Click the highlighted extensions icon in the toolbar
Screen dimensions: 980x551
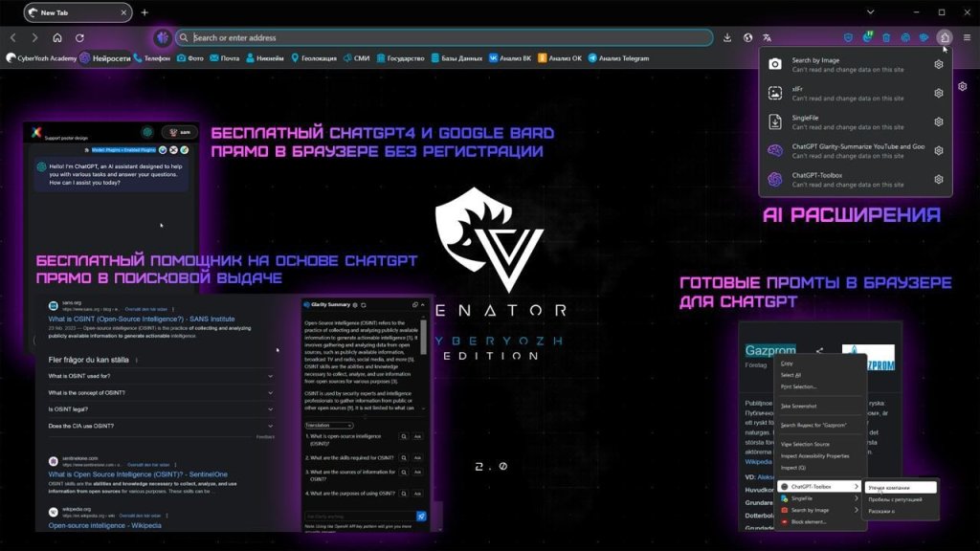[946, 38]
